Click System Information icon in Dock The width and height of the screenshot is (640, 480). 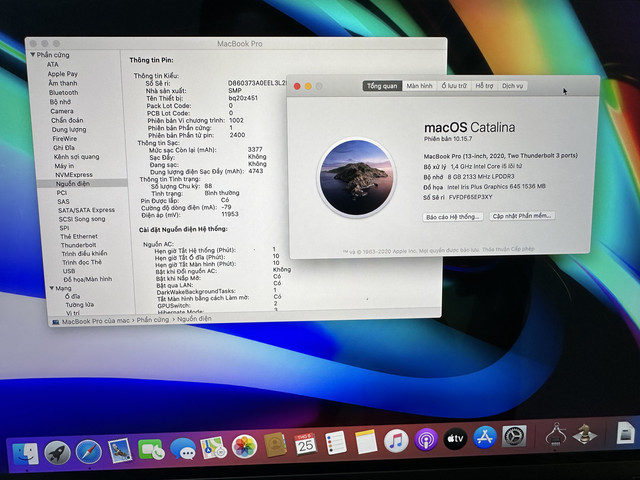[x=556, y=435]
